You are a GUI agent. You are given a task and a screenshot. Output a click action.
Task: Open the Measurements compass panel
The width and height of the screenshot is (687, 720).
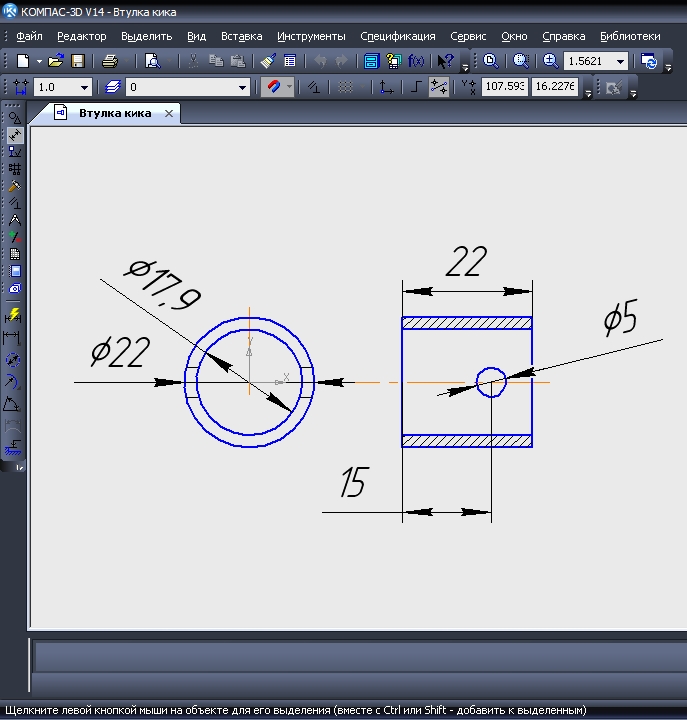tap(15, 220)
